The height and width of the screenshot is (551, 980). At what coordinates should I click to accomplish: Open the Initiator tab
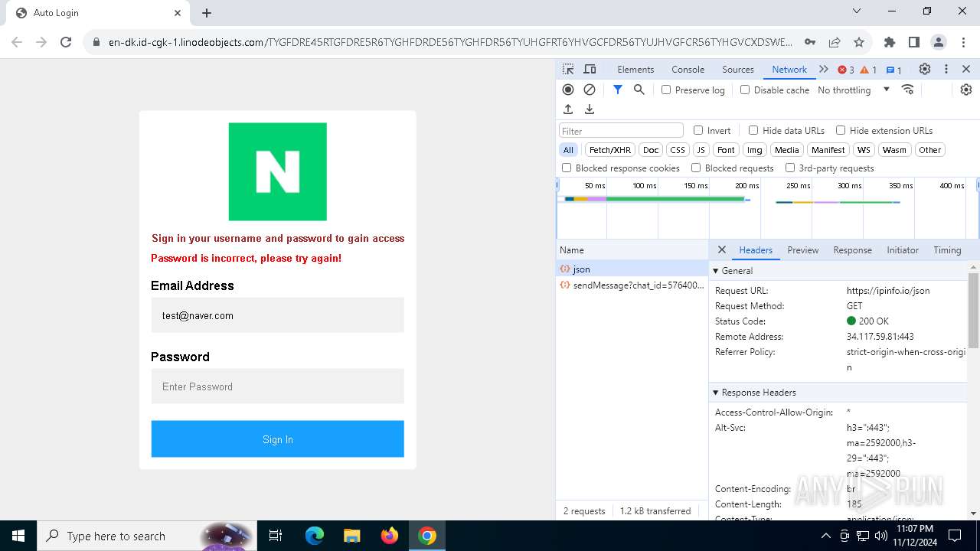[x=903, y=249]
